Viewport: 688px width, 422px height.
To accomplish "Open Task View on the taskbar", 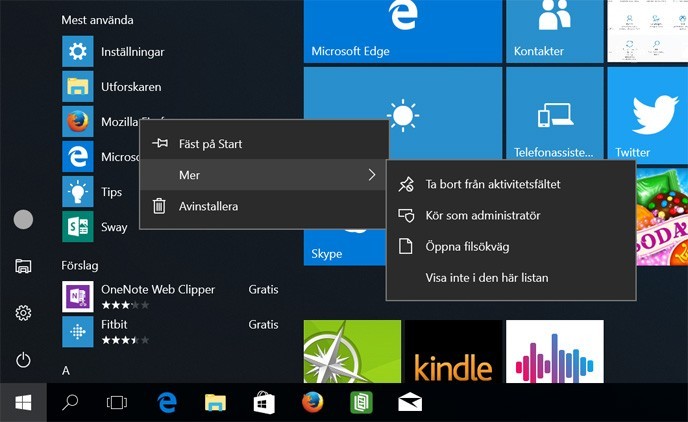I will [117, 402].
